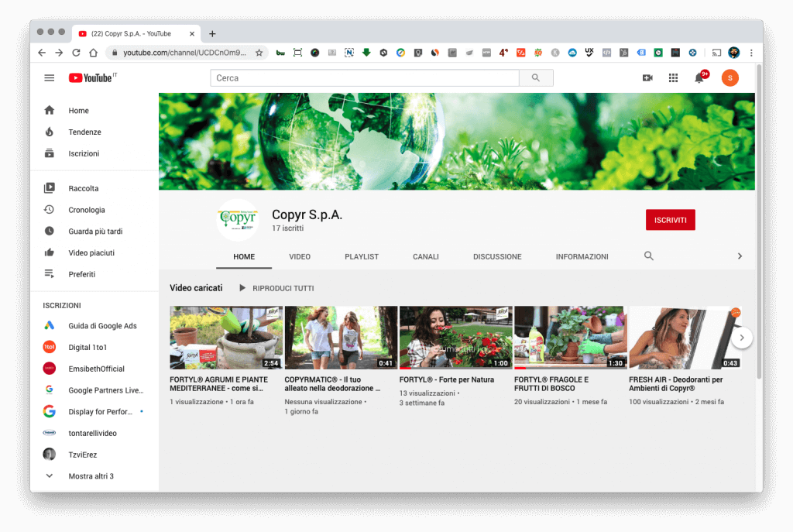
Task: Subscribe using the ISCRIVITI button
Action: coord(670,219)
